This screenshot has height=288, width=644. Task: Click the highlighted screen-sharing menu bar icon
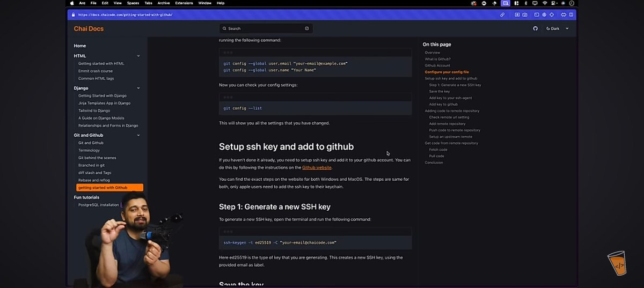click(x=505, y=3)
